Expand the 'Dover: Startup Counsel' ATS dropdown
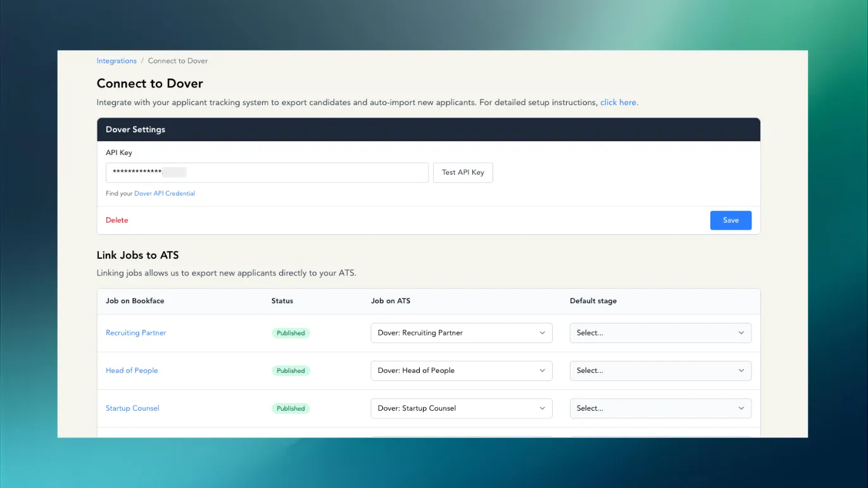Viewport: 868px width, 488px height. coord(462,408)
